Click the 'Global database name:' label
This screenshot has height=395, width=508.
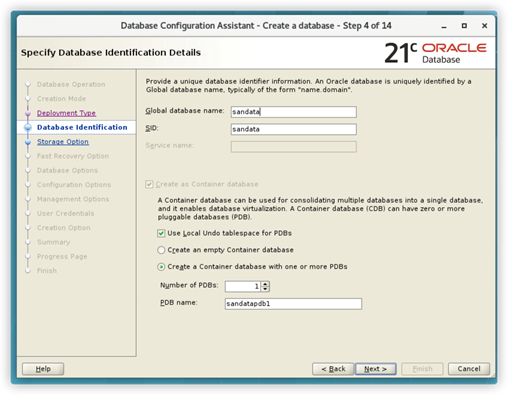[185, 111]
